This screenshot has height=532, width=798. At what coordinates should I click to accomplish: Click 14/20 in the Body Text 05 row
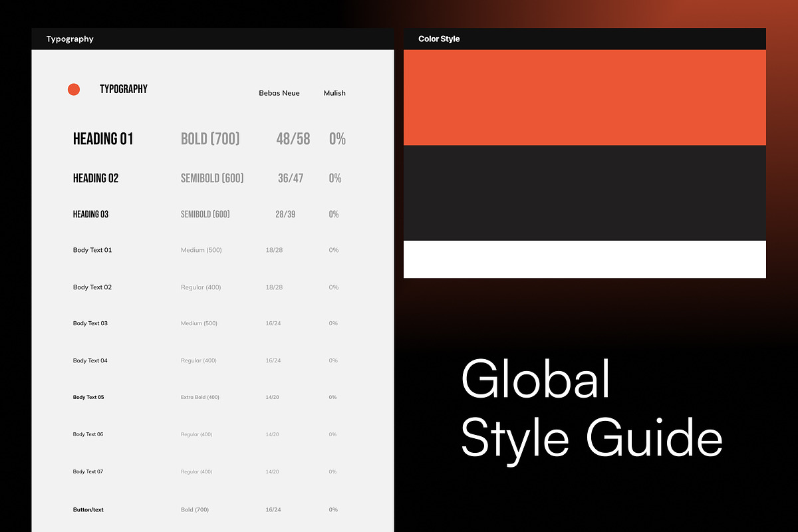pos(272,397)
